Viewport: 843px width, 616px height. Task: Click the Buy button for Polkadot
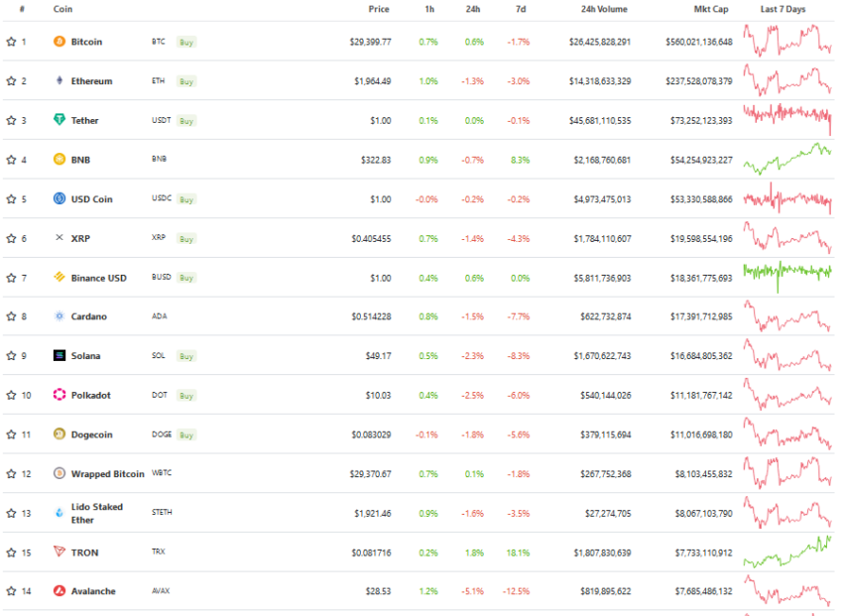pos(186,395)
